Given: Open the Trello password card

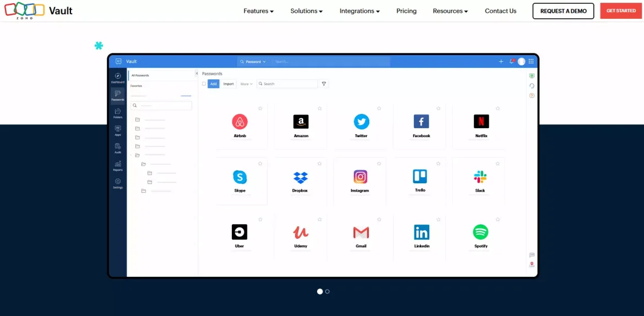Looking at the screenshot, I should (x=420, y=181).
